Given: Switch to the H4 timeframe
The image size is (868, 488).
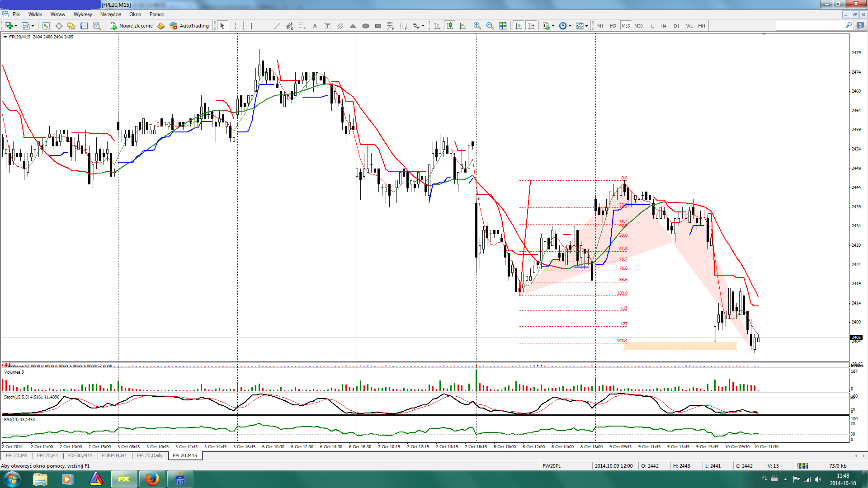Looking at the screenshot, I should point(663,26).
